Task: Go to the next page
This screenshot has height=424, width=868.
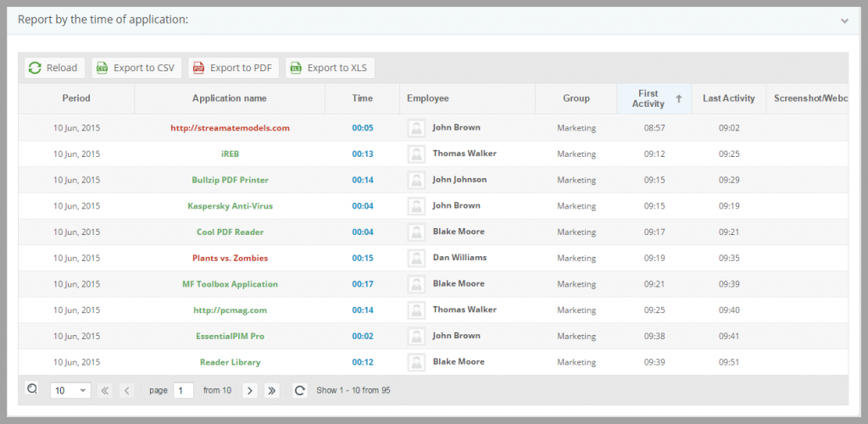Action: 250,390
